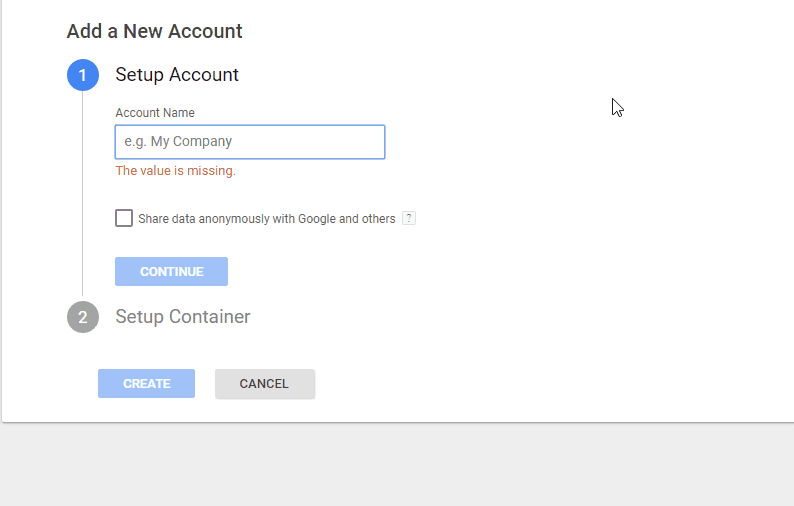794x506 pixels.
Task: Click the question mark help icon
Action: [x=409, y=218]
